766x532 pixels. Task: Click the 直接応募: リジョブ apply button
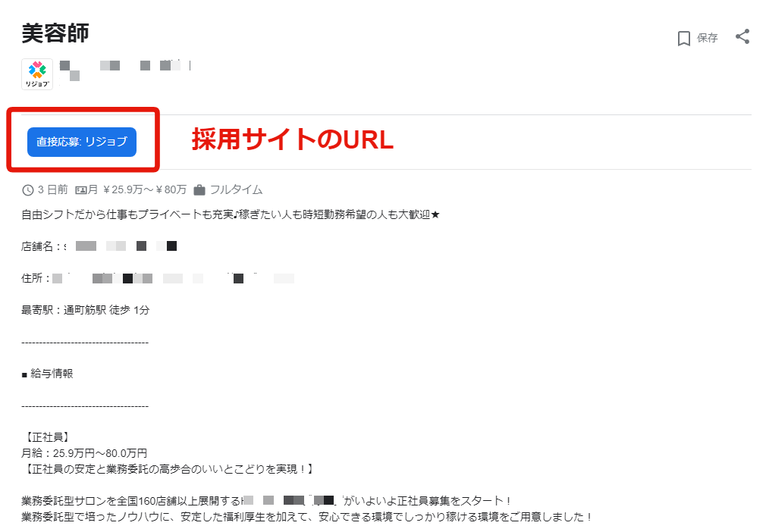(x=82, y=142)
